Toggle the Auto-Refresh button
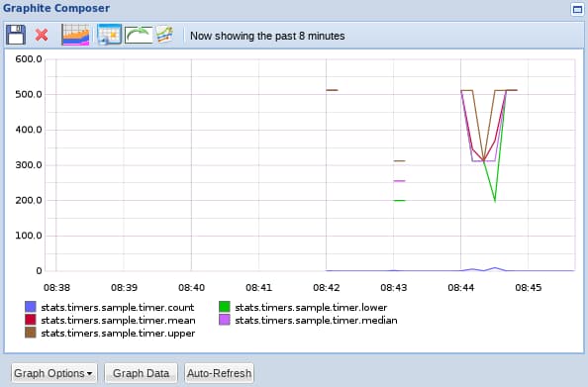 pos(220,373)
